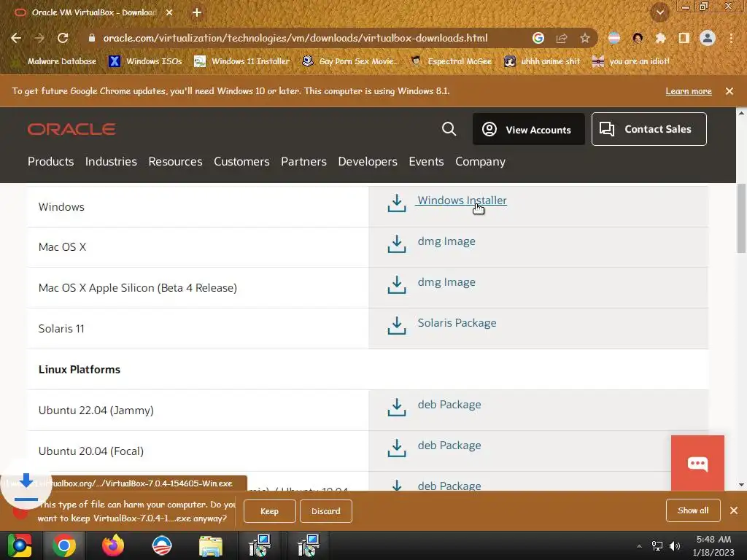Click Learn more about Chrome updates
747x560 pixels.
[689, 91]
